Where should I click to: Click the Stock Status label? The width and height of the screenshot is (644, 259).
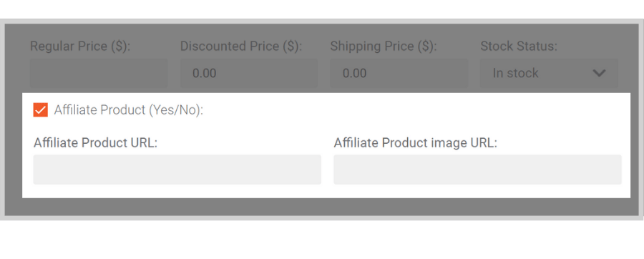click(x=519, y=47)
